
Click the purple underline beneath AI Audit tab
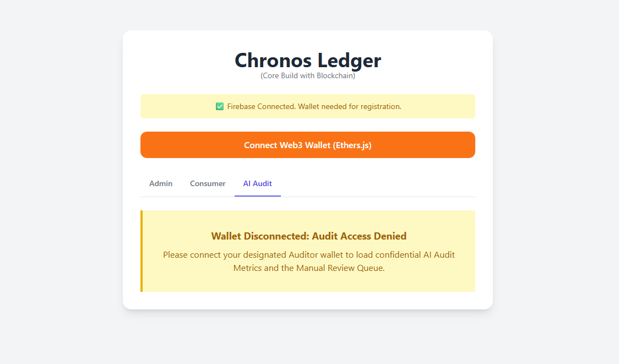pos(257,195)
